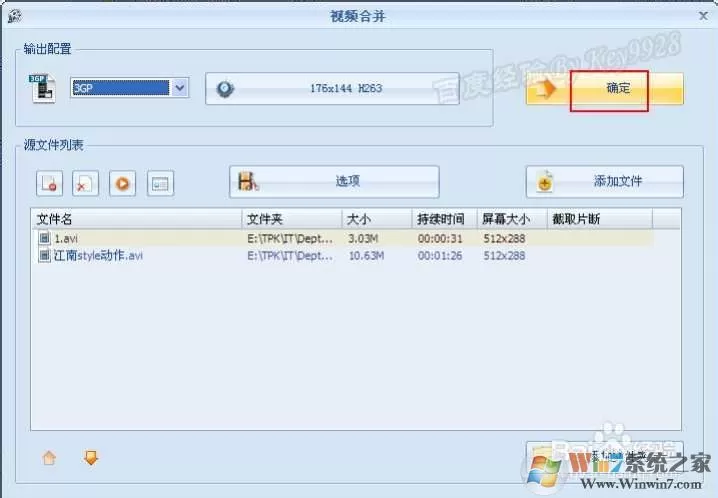Click the 选项 options button

click(x=334, y=182)
